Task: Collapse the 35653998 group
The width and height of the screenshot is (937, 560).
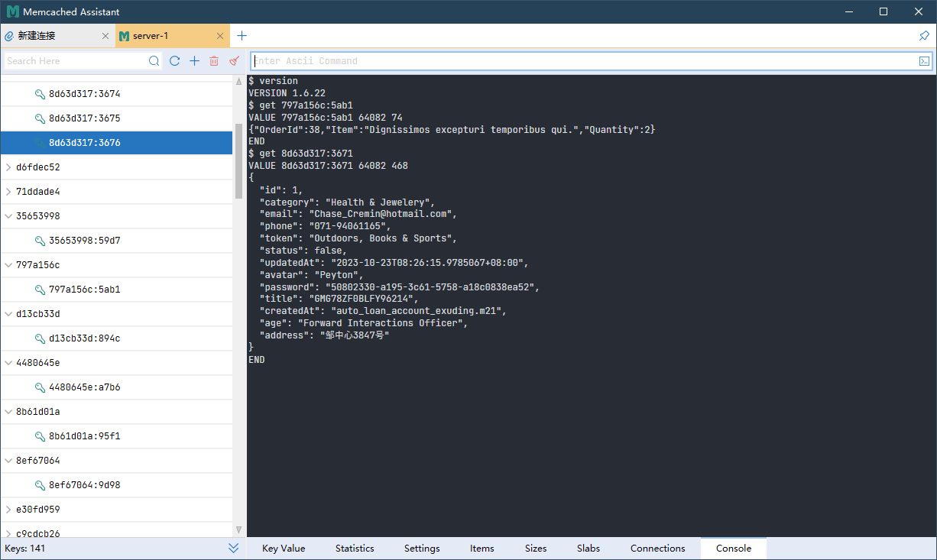Action: (8, 216)
